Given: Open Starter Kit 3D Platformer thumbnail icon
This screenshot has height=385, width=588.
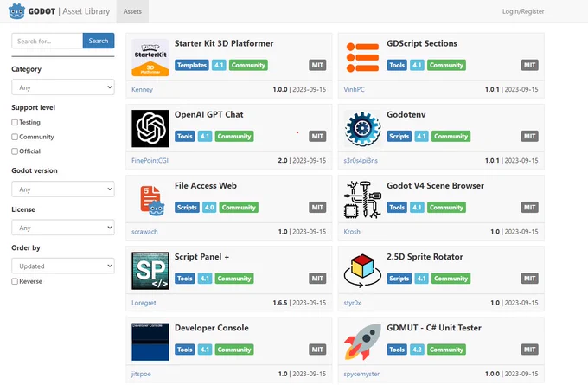Looking at the screenshot, I should (x=150, y=57).
